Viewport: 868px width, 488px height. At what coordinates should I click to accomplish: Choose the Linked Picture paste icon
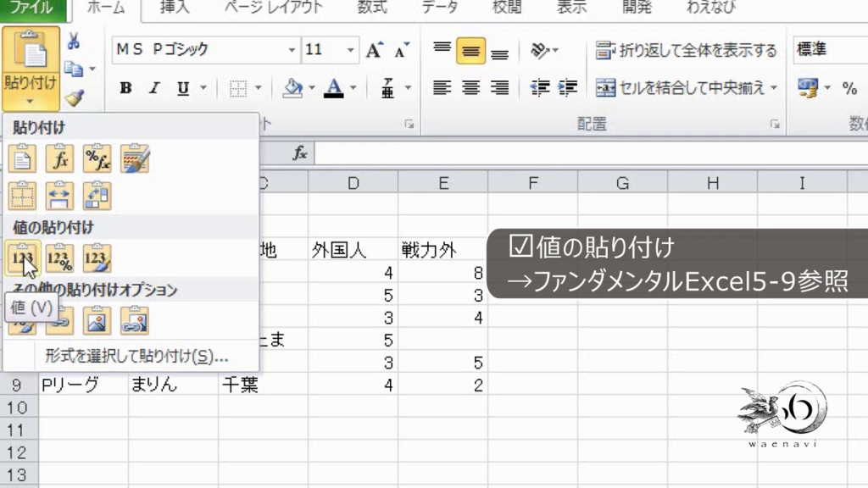[135, 321]
